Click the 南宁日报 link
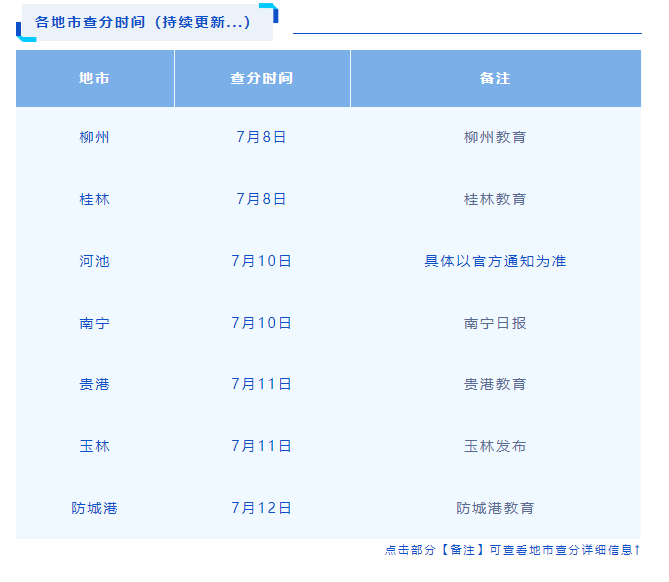The image size is (669, 582). tap(495, 323)
